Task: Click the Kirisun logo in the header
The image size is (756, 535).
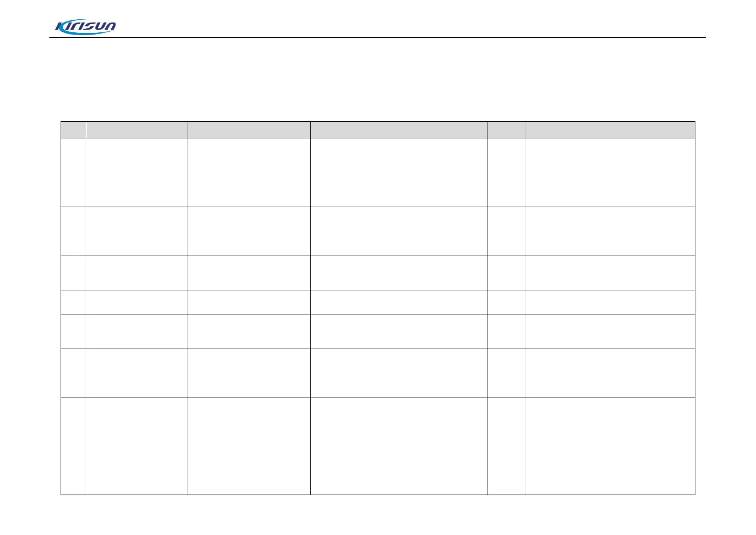Action: [85, 27]
